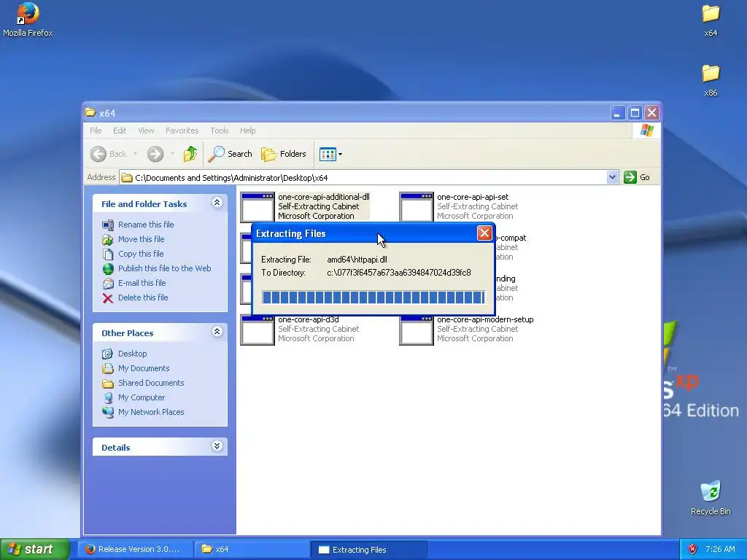Collapse the Other Places panel
747x560 pixels.
pos(217,332)
